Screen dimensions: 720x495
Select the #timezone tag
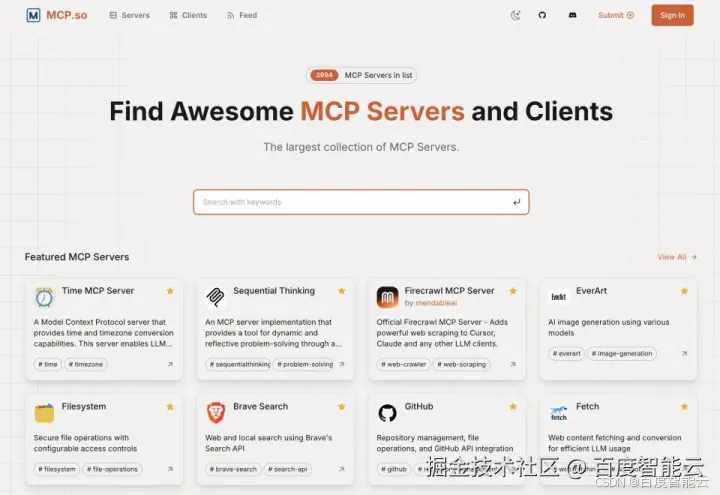86,364
